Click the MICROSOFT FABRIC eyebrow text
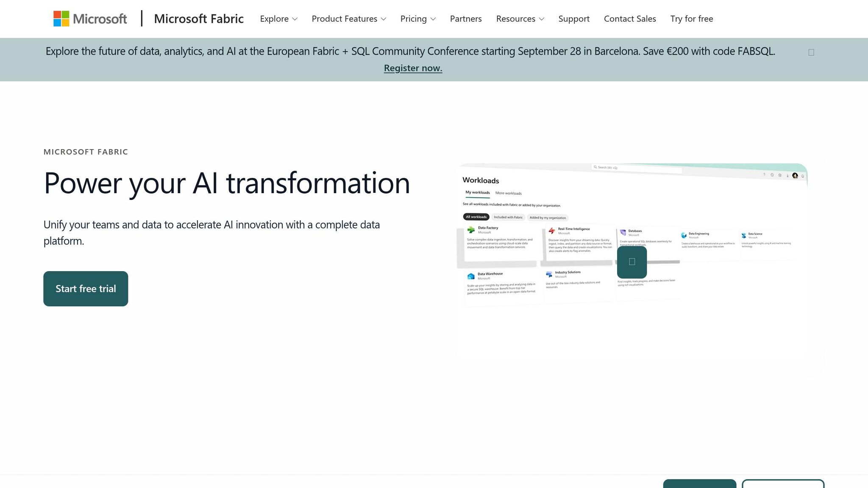868x488 pixels. tap(86, 152)
